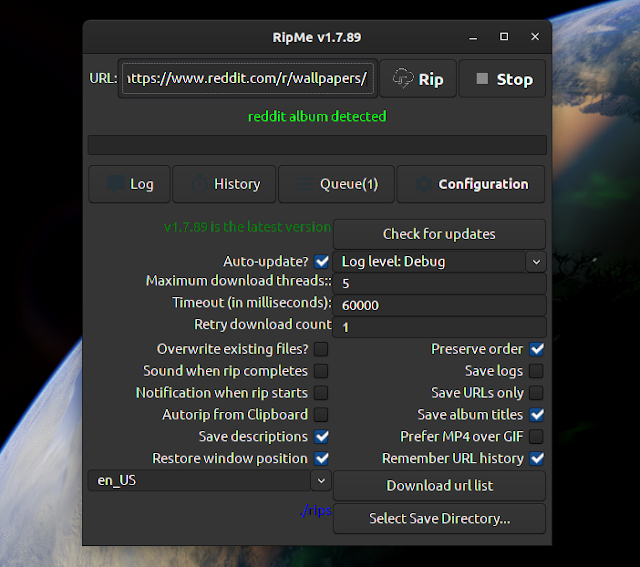The height and width of the screenshot is (567, 640).
Task: Click Check for updates button
Action: click(x=439, y=234)
